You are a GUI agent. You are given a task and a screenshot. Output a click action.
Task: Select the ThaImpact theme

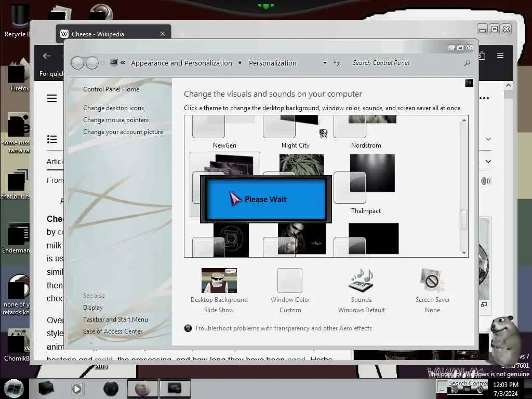(x=365, y=184)
